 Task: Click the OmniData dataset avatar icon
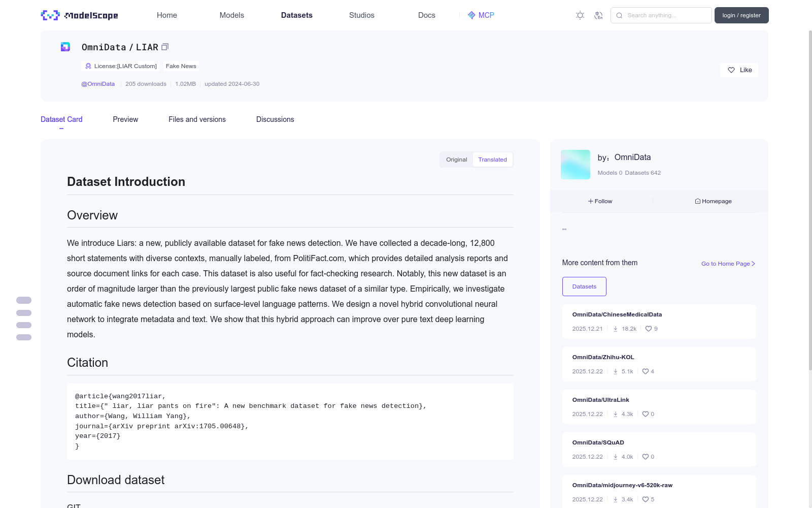(x=65, y=47)
